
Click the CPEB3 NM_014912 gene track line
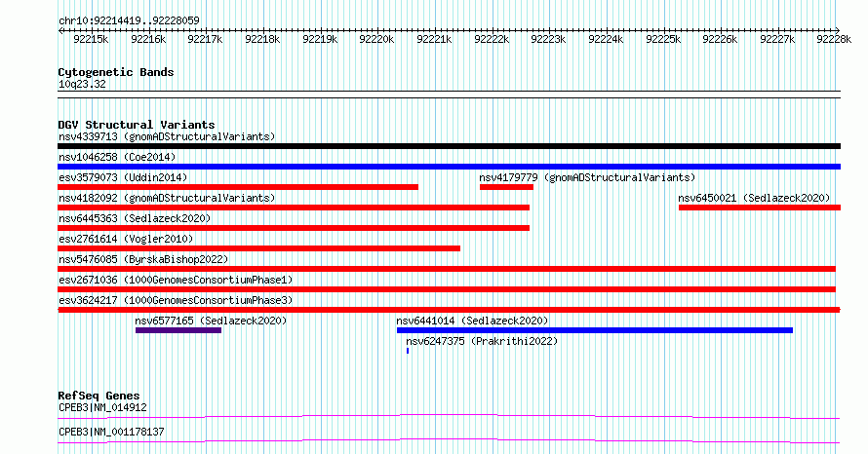pos(449,416)
